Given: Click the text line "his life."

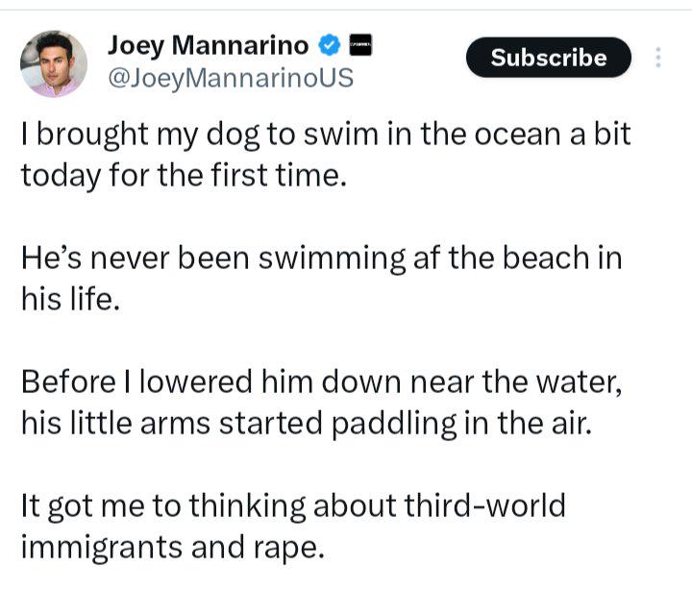Looking at the screenshot, I should point(70,301).
